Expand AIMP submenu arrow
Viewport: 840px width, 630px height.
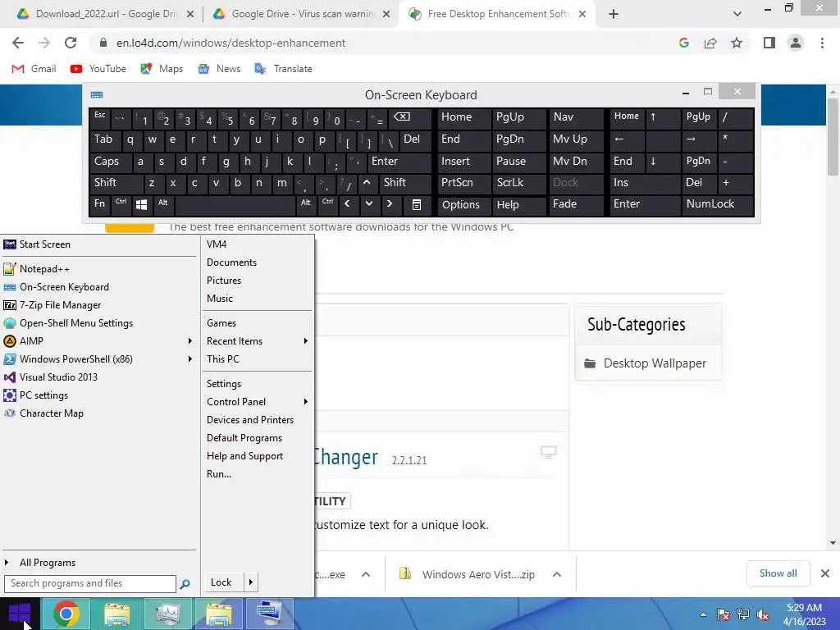pos(189,340)
